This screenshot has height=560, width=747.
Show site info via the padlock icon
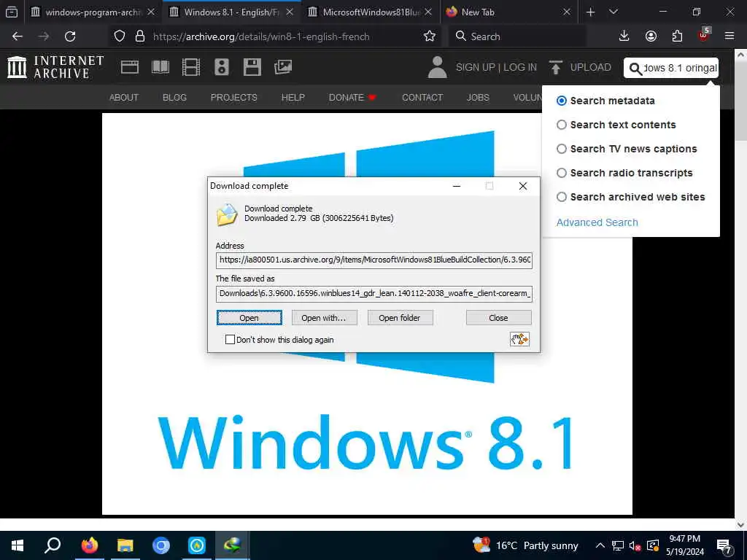tap(140, 36)
